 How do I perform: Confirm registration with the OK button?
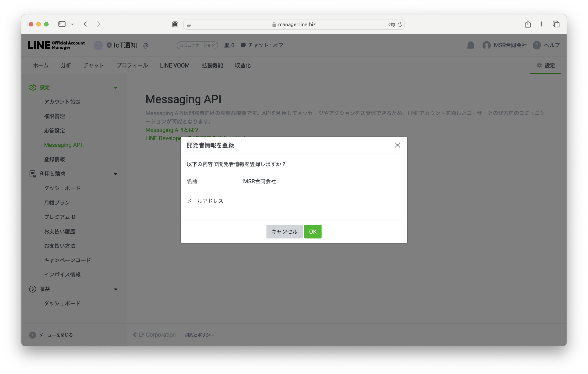click(313, 232)
